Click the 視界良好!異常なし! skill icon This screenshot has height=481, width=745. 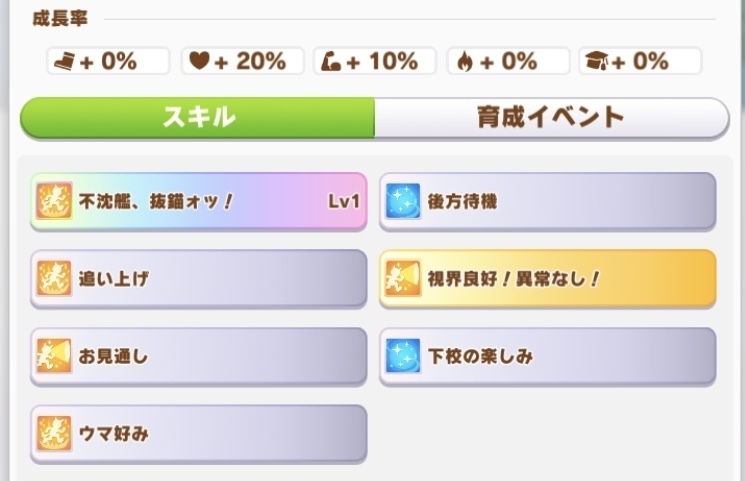pyautogui.click(x=401, y=279)
